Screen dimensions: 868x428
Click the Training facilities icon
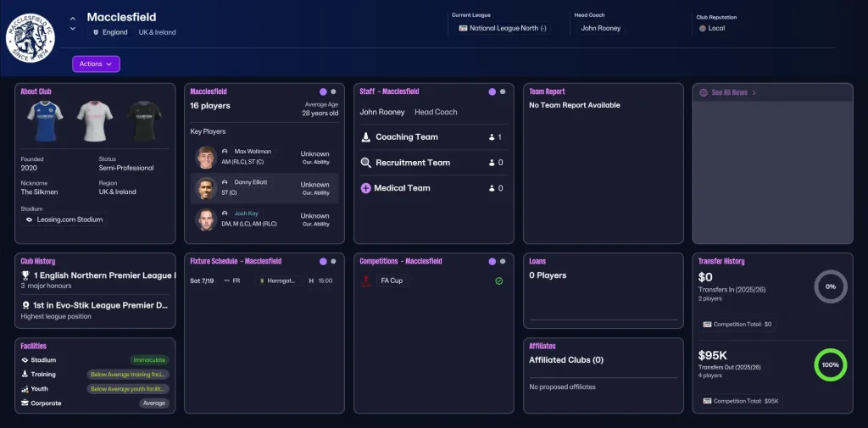[25, 375]
